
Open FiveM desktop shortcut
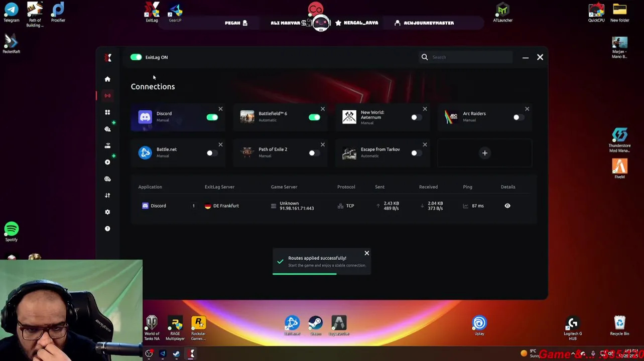619,169
